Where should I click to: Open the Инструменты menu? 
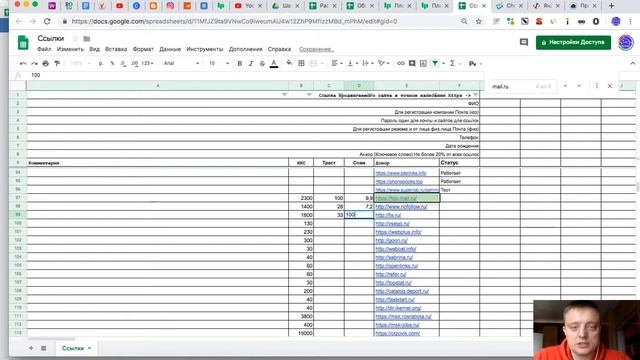[x=204, y=49]
